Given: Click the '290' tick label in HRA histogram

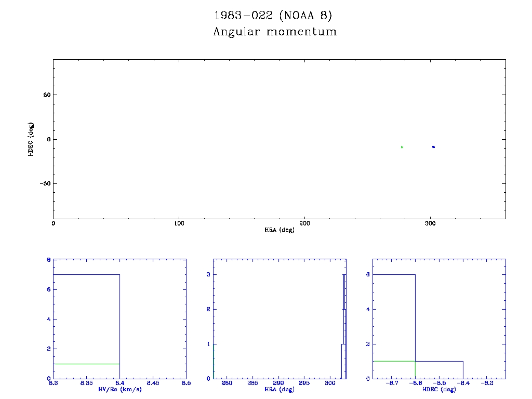Looking at the screenshot, I should pyautogui.click(x=278, y=383).
